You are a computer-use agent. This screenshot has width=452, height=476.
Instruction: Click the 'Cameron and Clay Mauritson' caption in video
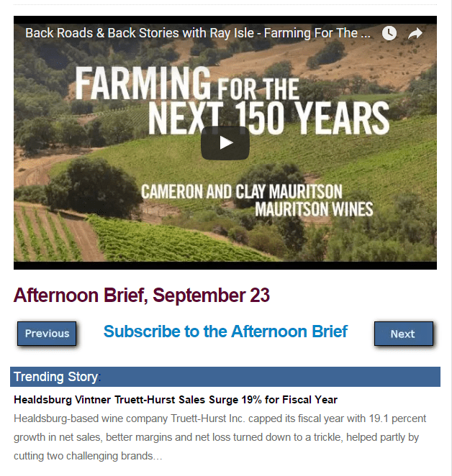[241, 192]
